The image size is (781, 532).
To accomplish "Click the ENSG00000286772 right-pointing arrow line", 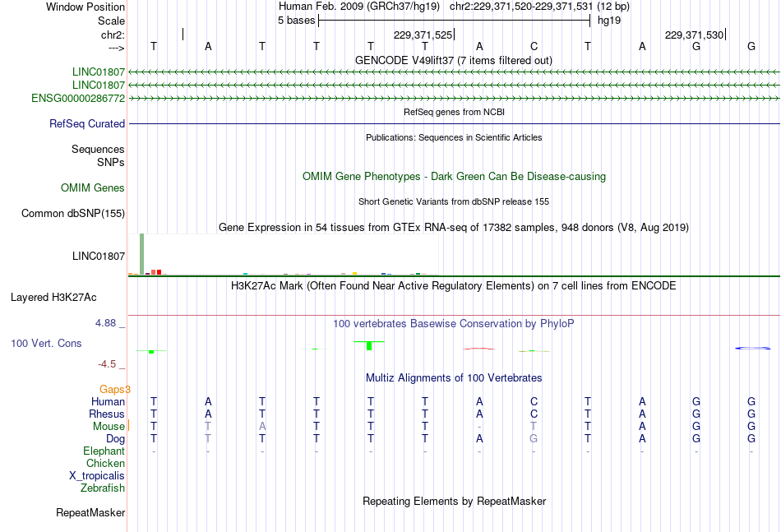I will 454,98.
